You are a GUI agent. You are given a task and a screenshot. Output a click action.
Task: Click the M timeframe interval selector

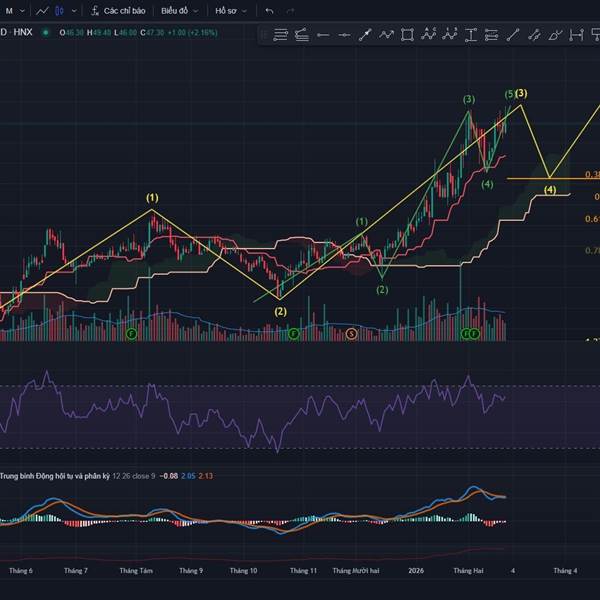9,10
